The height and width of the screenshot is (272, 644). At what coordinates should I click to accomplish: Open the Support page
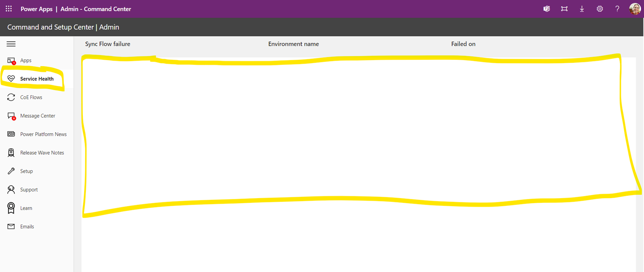[x=29, y=189]
